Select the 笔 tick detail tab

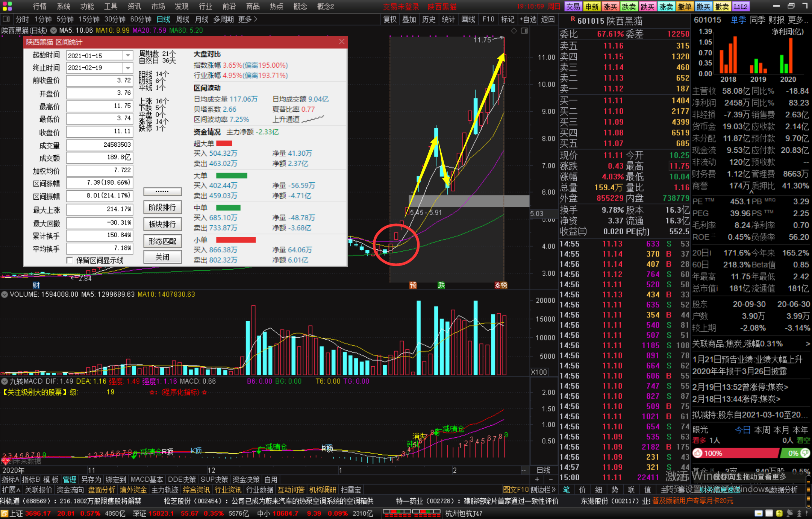tap(566, 490)
